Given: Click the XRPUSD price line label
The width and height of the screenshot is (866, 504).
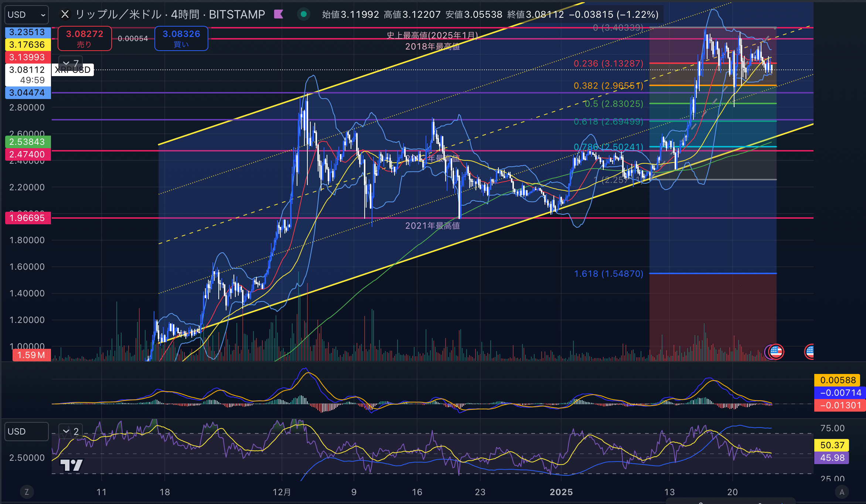Looking at the screenshot, I should 73,70.
